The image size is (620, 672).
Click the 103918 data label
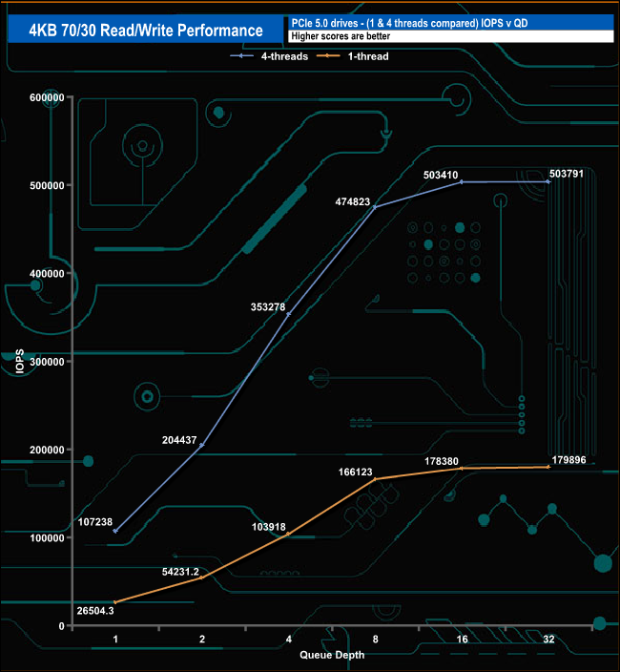pyautogui.click(x=268, y=527)
